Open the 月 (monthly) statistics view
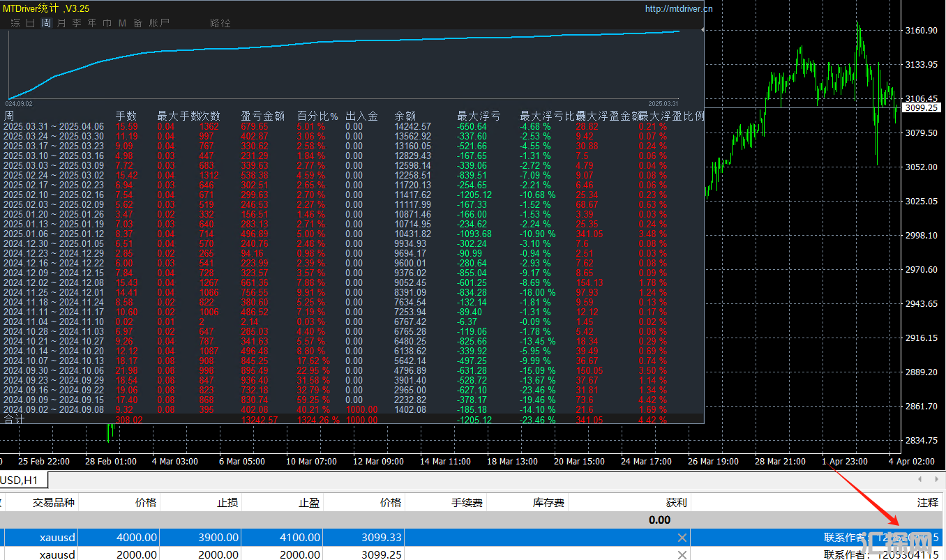Screen dimensions: 946x560 61,23
